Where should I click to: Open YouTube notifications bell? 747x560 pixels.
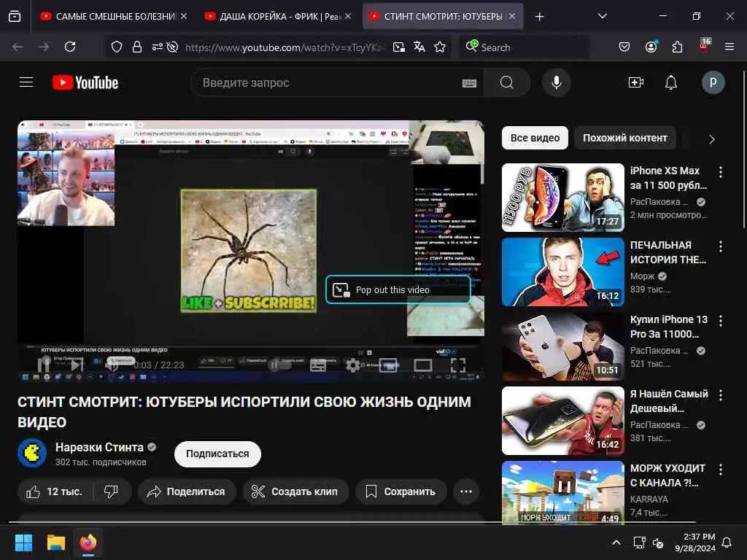671,82
